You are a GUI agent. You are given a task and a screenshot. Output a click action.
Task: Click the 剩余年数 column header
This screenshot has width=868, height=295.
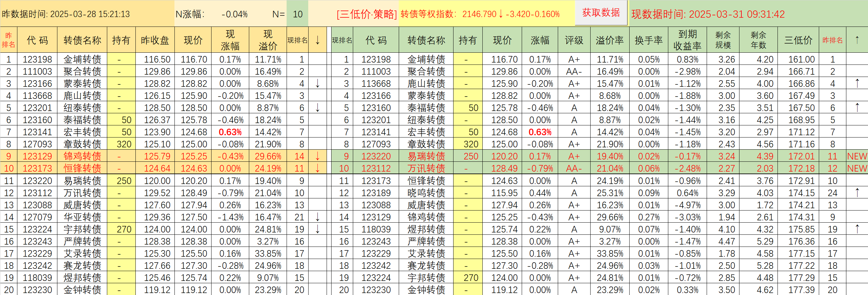[758, 40]
